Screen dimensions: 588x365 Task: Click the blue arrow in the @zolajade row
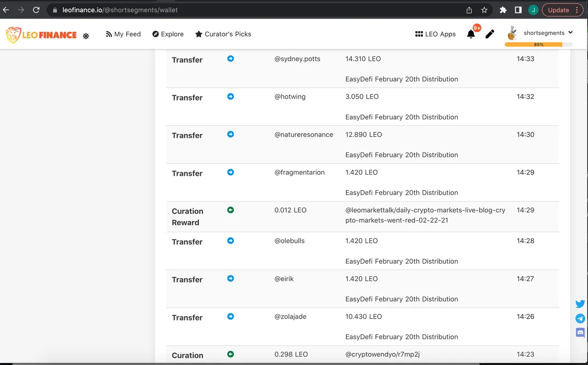pos(231,316)
